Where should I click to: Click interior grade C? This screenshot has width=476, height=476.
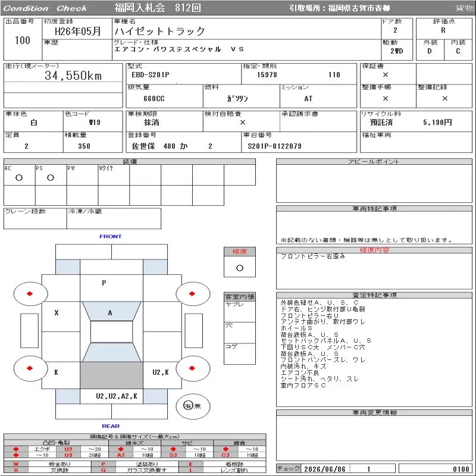[458, 51]
